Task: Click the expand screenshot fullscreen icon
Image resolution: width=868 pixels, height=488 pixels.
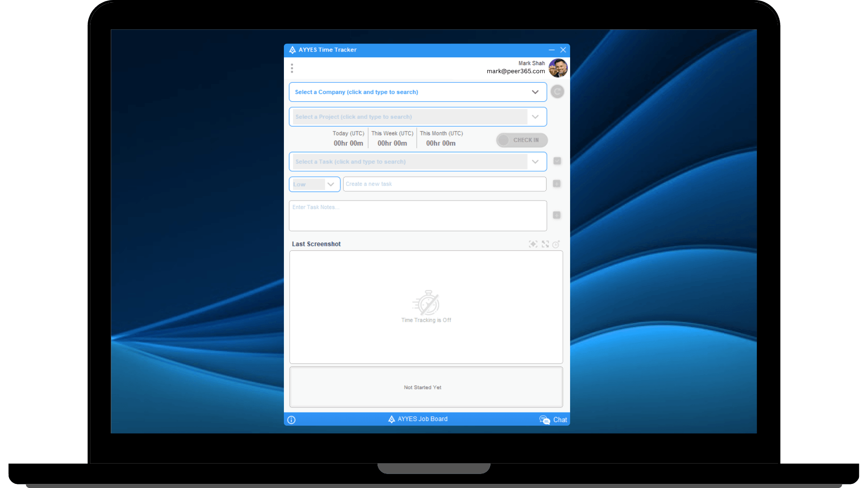Action: 545,244
